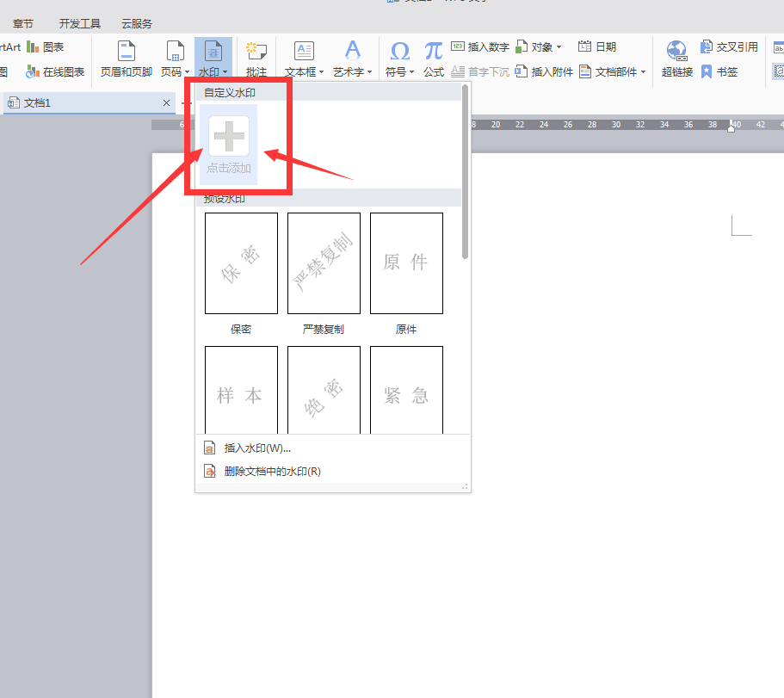Screen dimensions: 784x698
Task: Open the Cloud Services (云服务) tab
Action: [x=136, y=23]
